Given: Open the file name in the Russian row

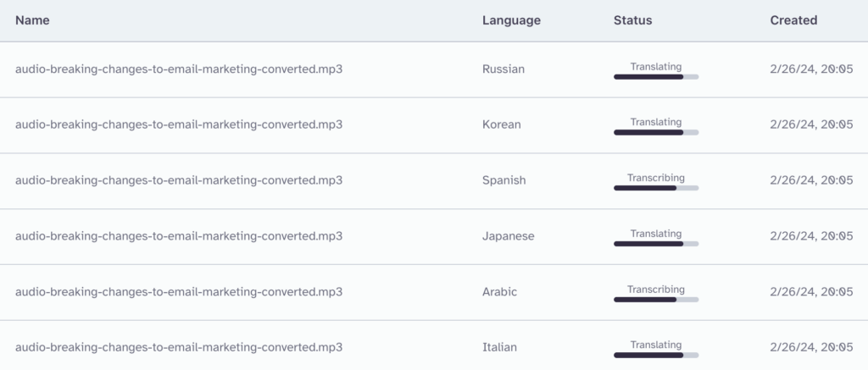Looking at the screenshot, I should (179, 69).
